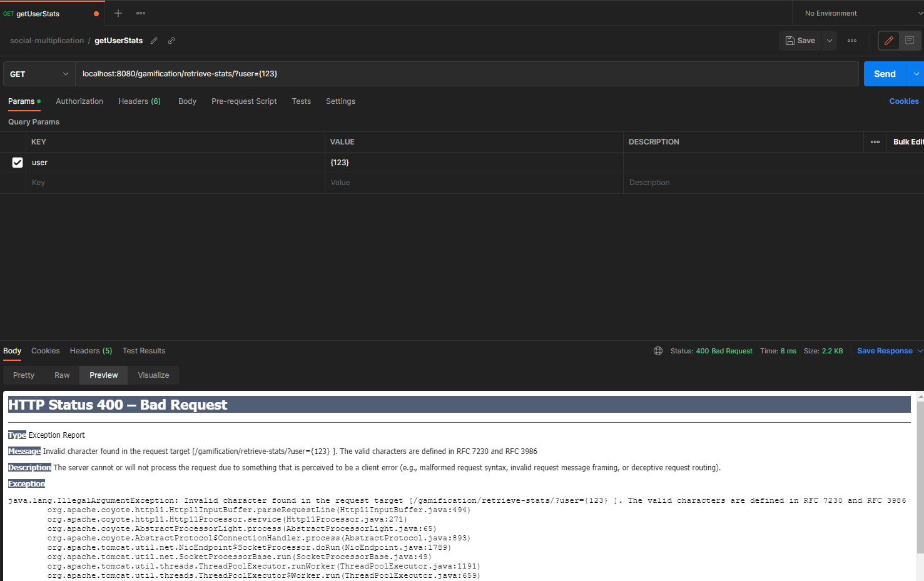Select the Params tab
The image size is (924, 581).
tap(24, 101)
